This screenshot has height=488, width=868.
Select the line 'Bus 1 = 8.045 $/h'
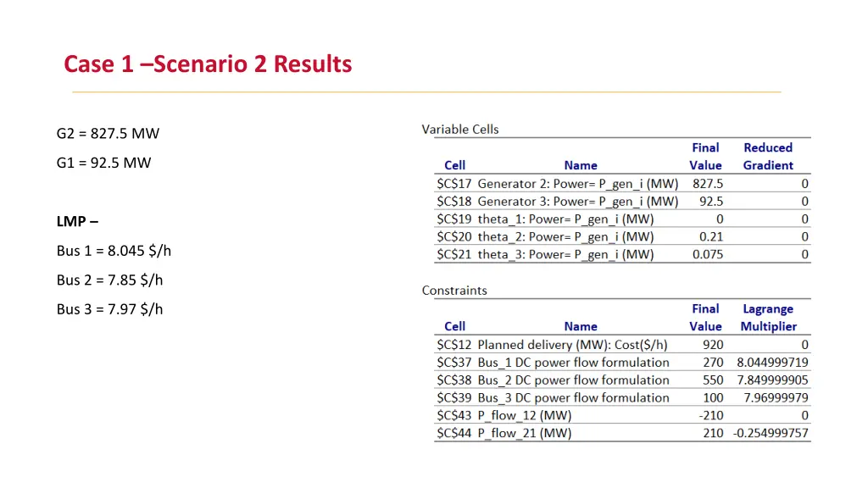pos(114,251)
